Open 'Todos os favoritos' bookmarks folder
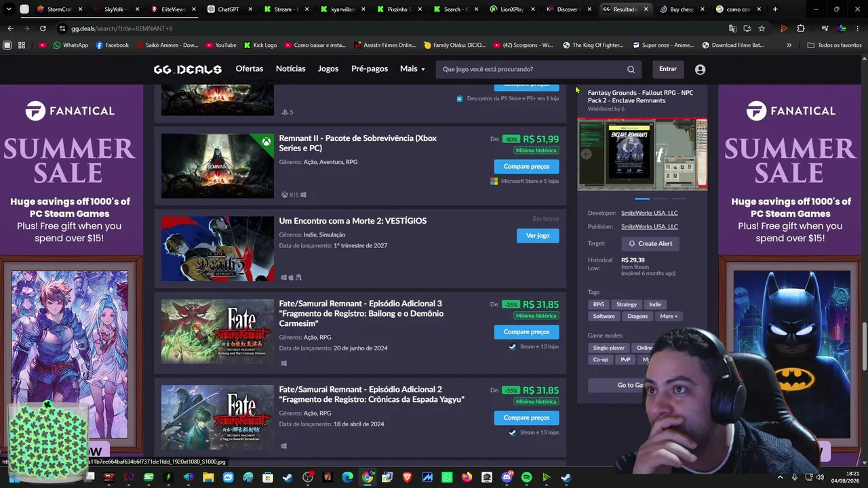 click(x=835, y=45)
